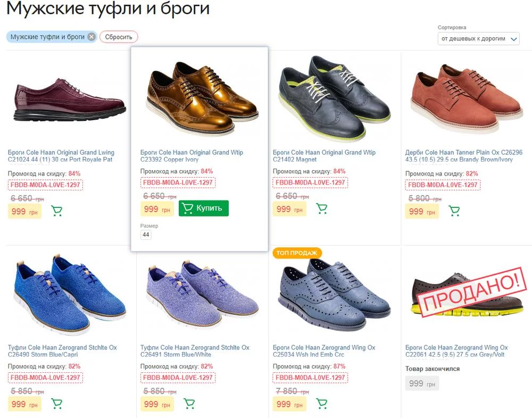Open the Copper Ivory brogues product link
Viewport: 532px width, 418px height.
click(x=192, y=156)
